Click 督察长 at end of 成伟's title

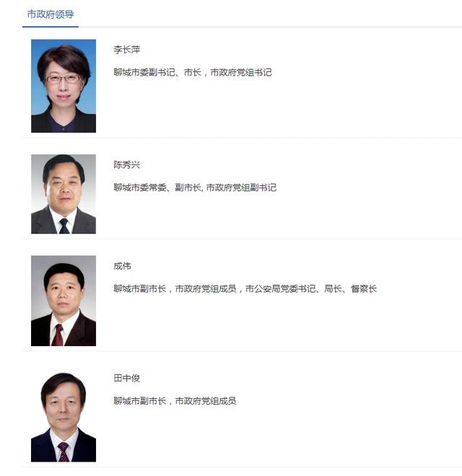[364, 288]
